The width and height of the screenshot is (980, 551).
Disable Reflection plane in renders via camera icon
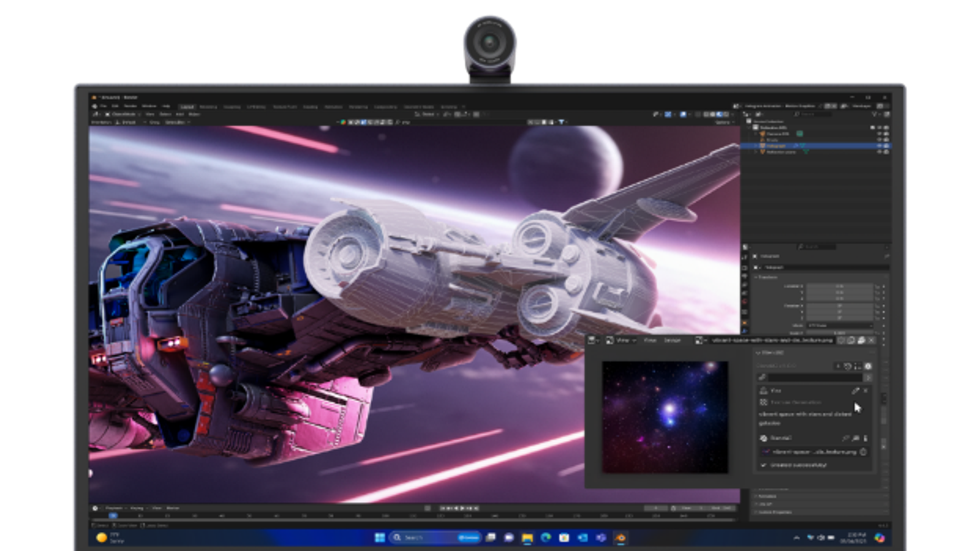tap(886, 152)
